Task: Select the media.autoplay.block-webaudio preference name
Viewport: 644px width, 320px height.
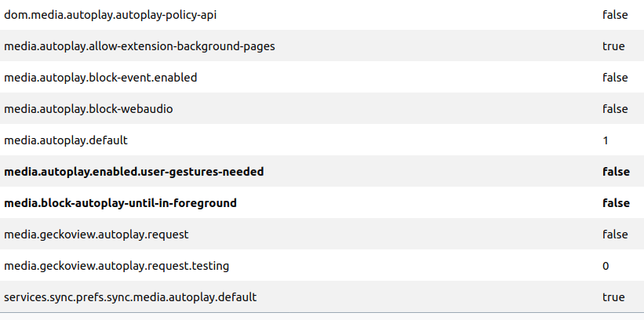Action: coord(89,109)
